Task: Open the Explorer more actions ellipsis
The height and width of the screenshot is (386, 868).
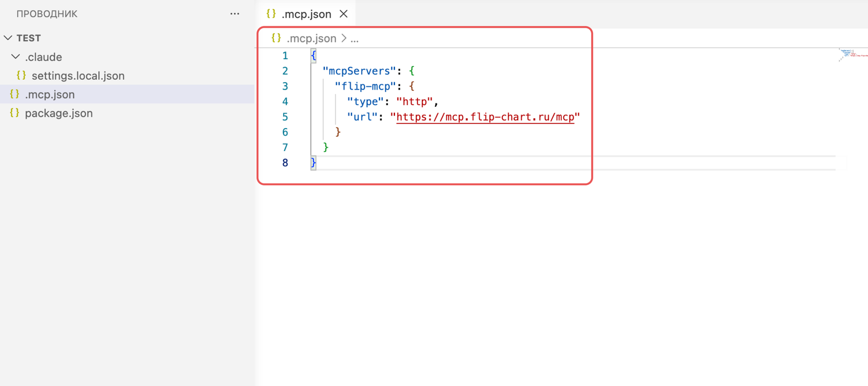Action: pos(234,14)
